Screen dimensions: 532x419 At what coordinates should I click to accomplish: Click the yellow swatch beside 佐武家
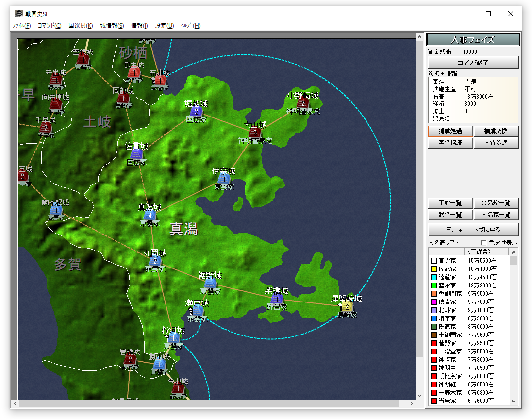click(x=434, y=269)
